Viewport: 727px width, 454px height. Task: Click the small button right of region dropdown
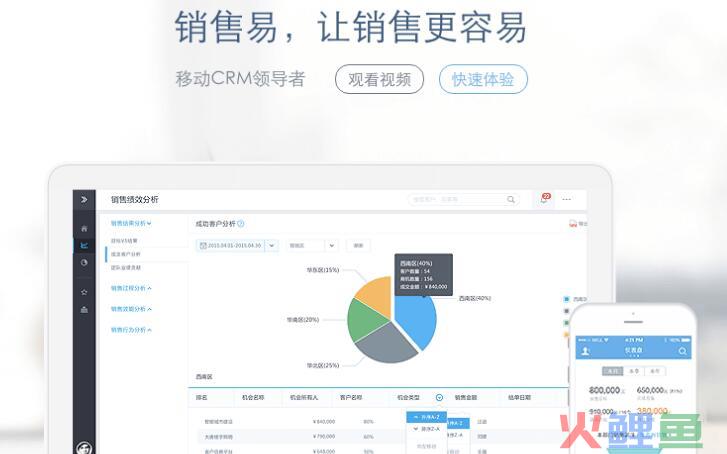[358, 245]
